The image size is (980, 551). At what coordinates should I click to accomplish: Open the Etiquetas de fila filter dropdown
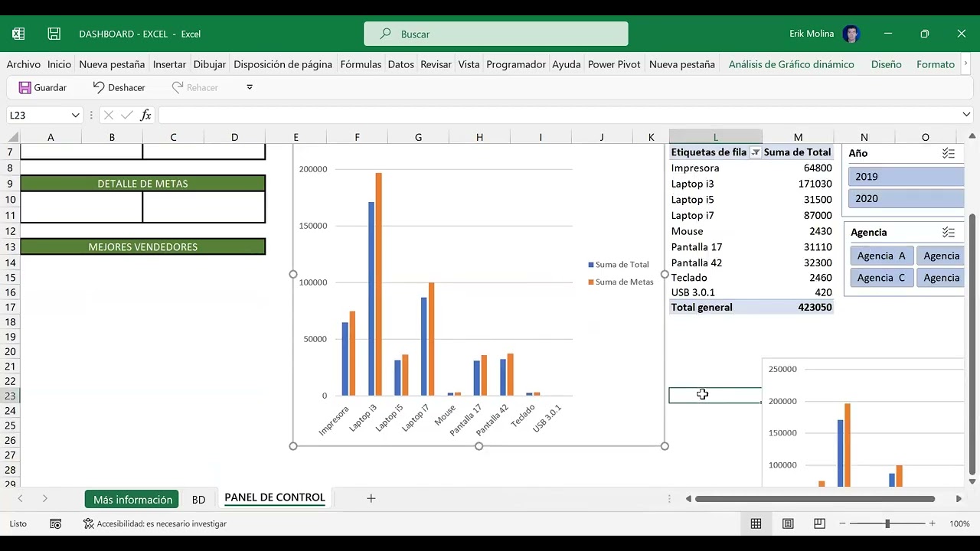click(x=755, y=152)
